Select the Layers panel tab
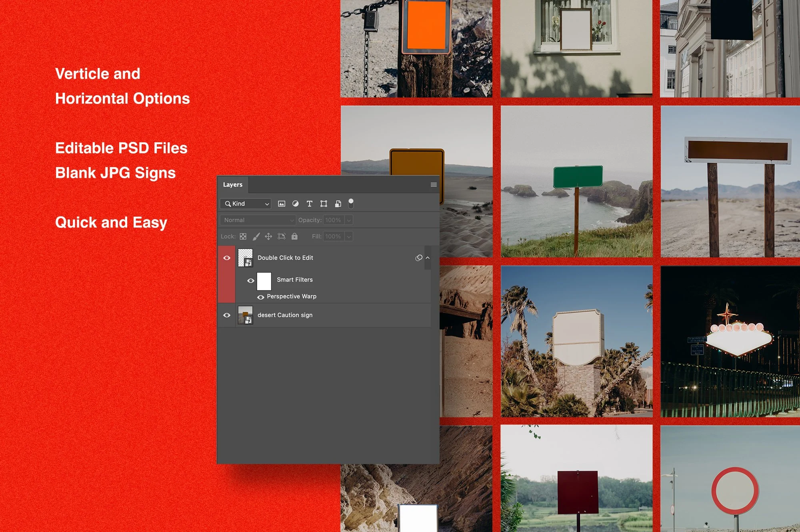The height and width of the screenshot is (532, 800). (x=233, y=185)
